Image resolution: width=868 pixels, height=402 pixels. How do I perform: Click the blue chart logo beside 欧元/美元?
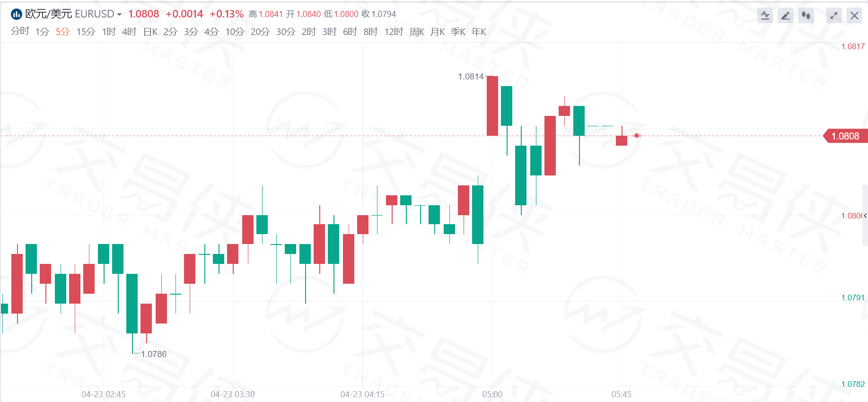(17, 14)
